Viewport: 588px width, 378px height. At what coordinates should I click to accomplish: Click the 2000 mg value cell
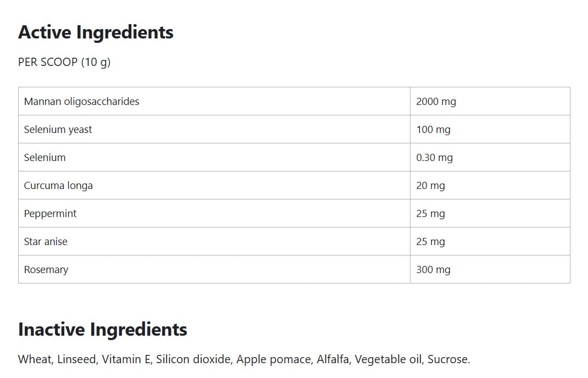tap(436, 101)
